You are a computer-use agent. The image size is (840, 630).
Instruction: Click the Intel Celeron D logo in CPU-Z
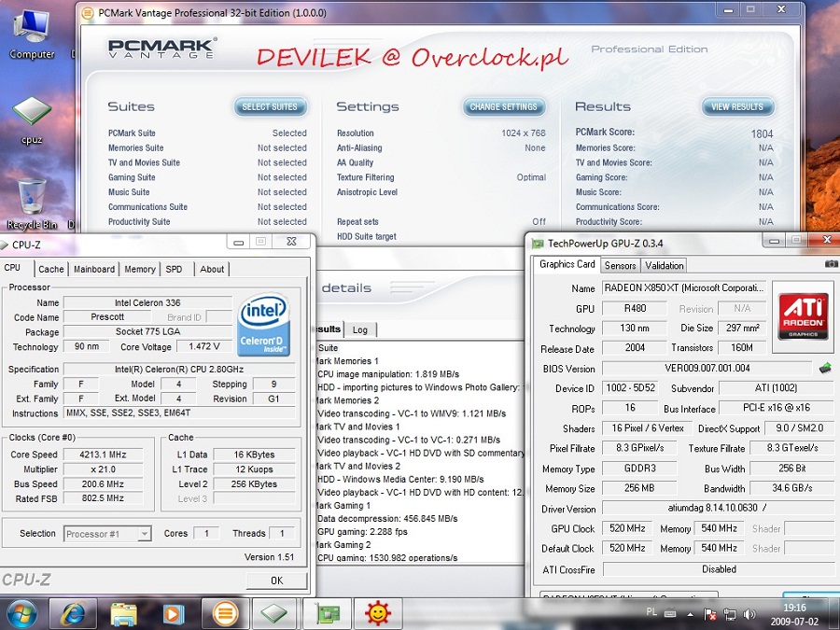click(263, 325)
